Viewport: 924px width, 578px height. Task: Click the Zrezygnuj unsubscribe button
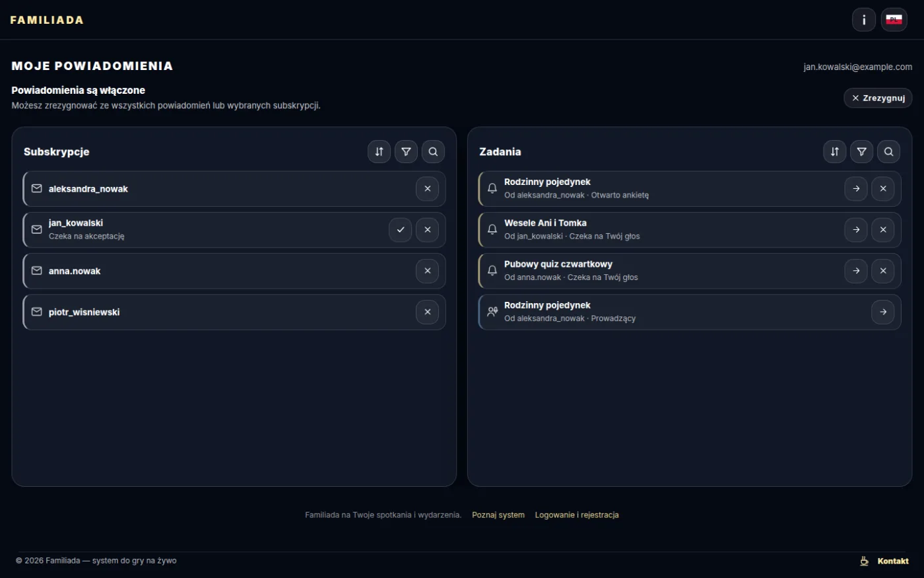coord(878,98)
